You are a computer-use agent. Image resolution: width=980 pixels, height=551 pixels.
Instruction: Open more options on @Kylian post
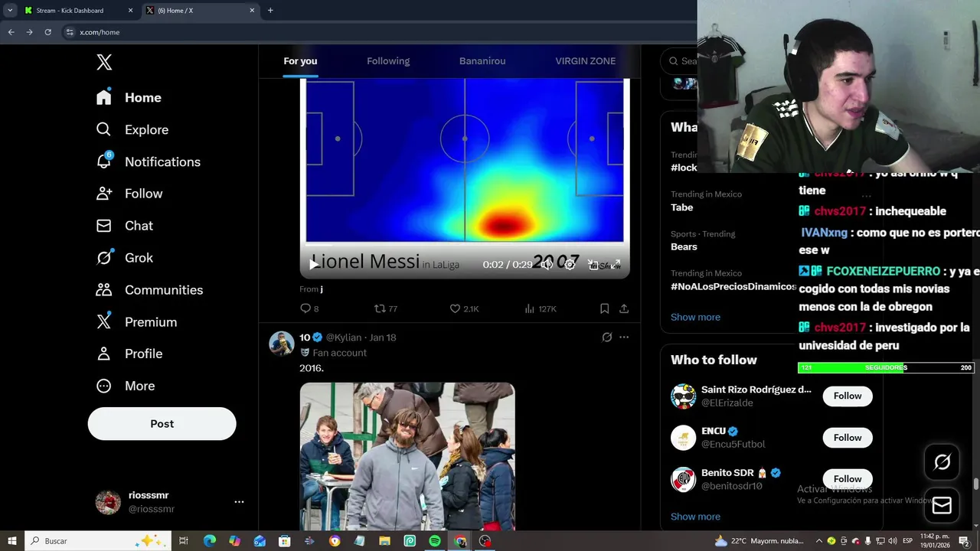(x=624, y=337)
